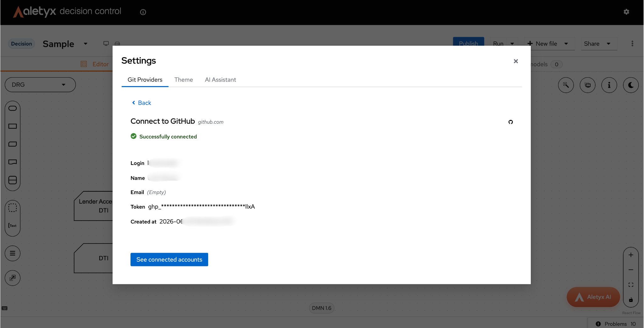The image size is (644, 328).
Task: Click the overlays screen circular button
Action: click(x=587, y=85)
